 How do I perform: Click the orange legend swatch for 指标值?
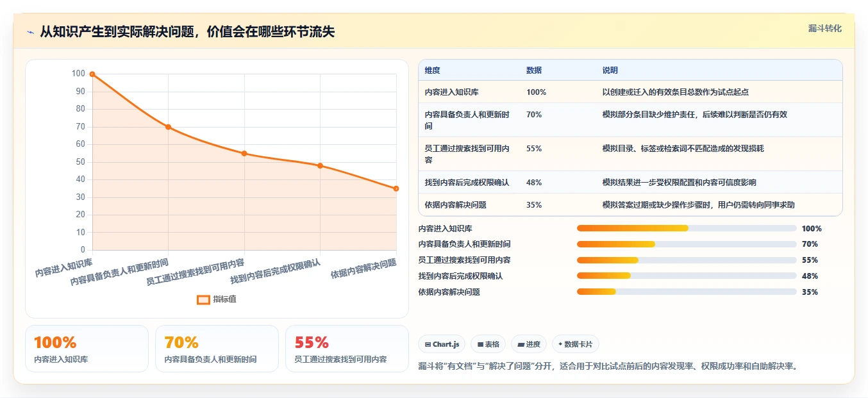203,299
